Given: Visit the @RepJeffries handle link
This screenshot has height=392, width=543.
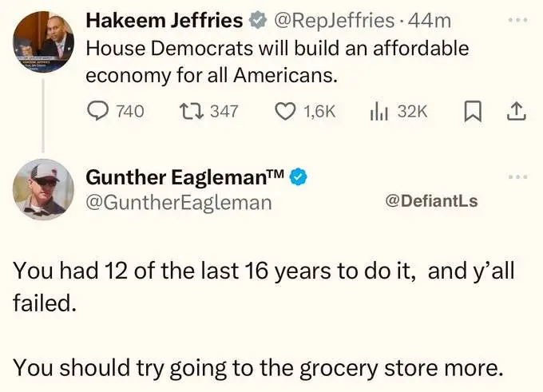Looking at the screenshot, I should [x=334, y=20].
